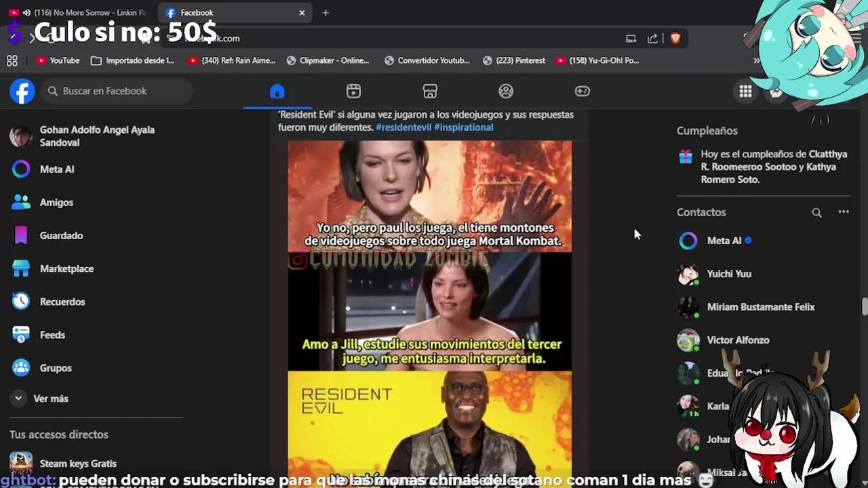Viewport: 868px width, 488px height.
Task: Click the cast screen icon in address bar
Action: (x=631, y=39)
